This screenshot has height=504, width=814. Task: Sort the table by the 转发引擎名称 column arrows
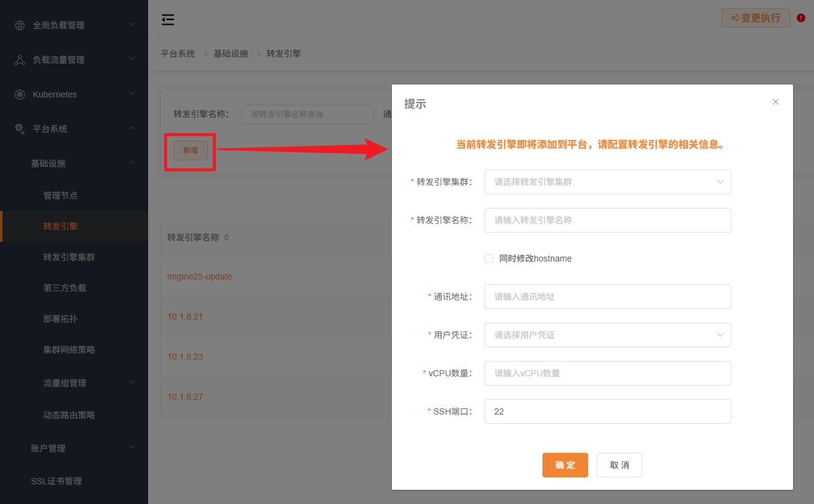tap(226, 238)
